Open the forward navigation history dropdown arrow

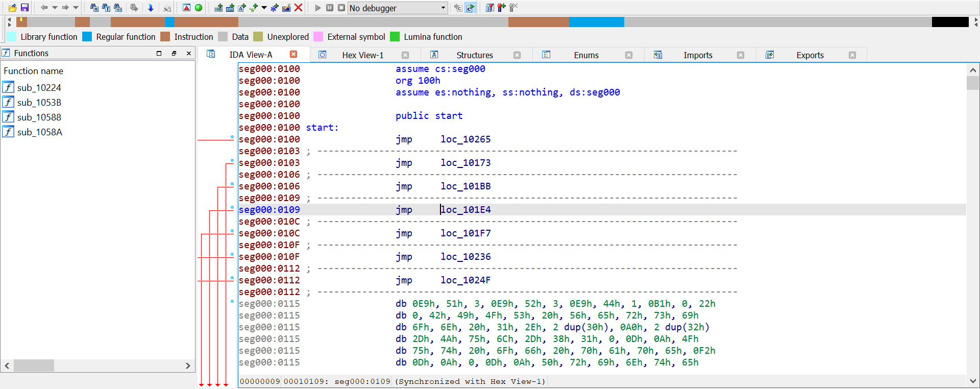(x=76, y=8)
